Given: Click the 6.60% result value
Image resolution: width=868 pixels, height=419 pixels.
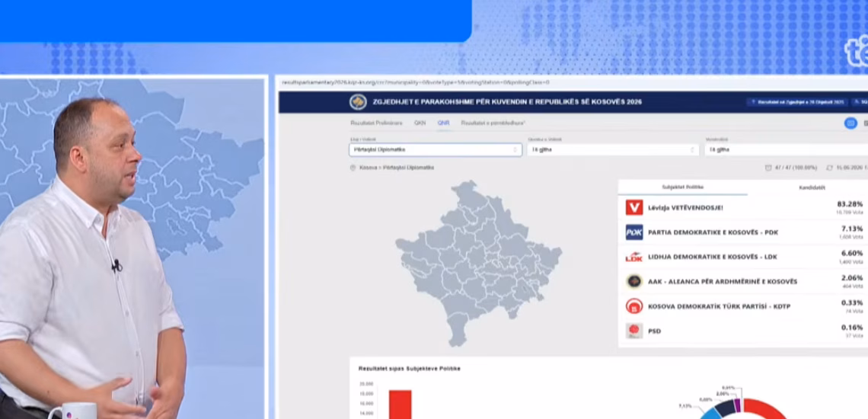Looking at the screenshot, I should pyautogui.click(x=852, y=253).
